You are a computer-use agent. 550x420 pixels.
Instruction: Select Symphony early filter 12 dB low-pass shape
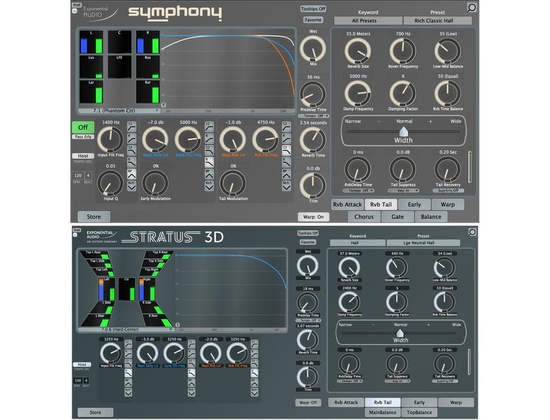pyautogui.click(x=209, y=151)
